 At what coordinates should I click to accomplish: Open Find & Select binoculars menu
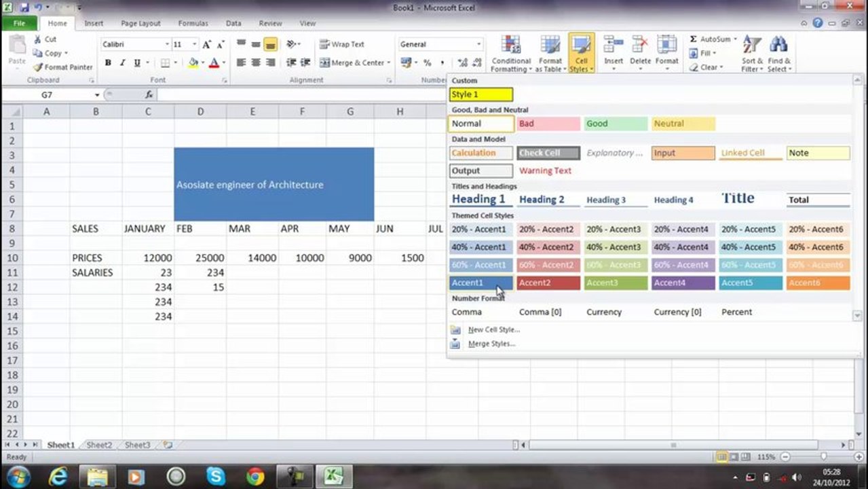pos(779,53)
